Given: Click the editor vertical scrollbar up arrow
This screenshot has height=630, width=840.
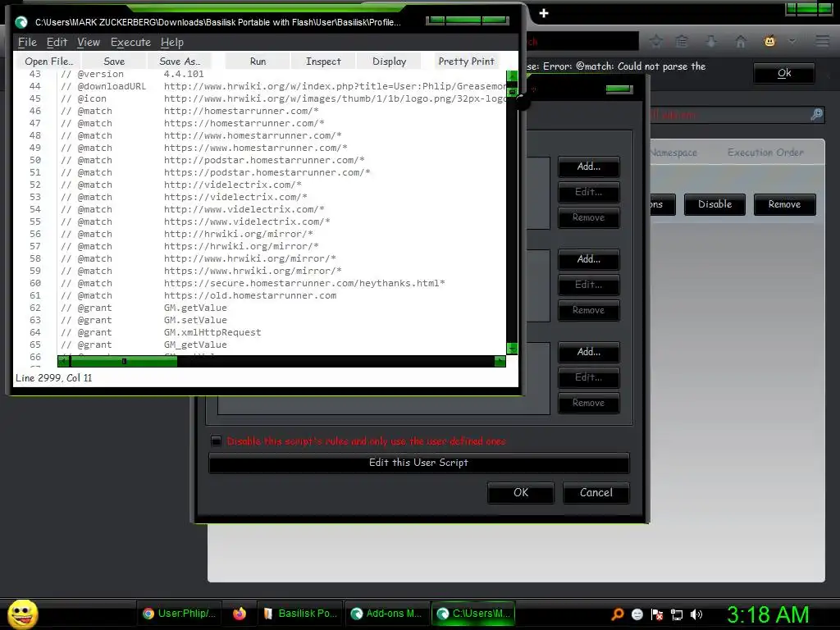Looking at the screenshot, I should 512,76.
